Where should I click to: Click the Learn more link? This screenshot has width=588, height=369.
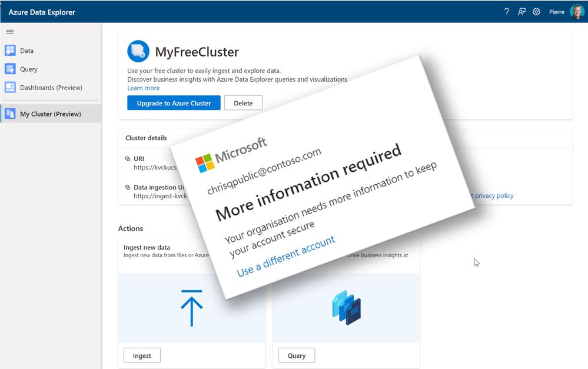click(x=143, y=88)
